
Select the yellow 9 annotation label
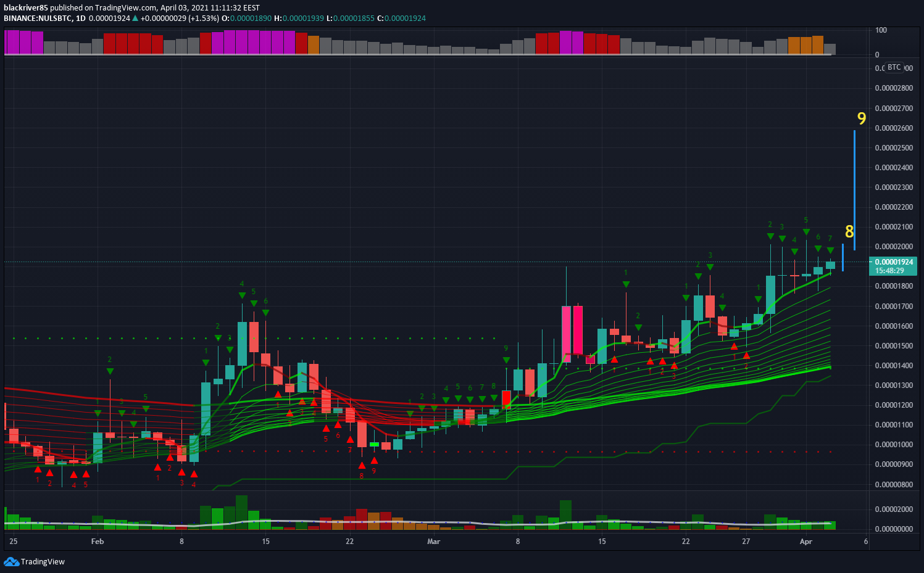click(x=862, y=118)
